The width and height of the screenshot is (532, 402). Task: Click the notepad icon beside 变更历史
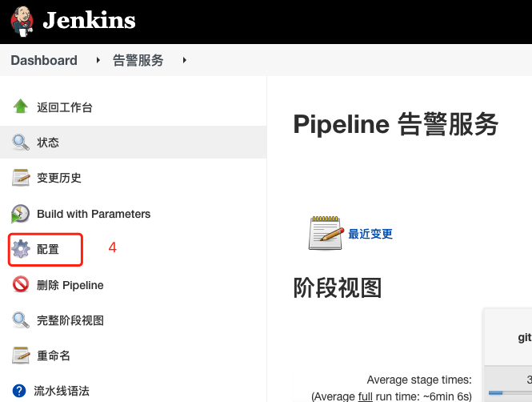(21, 178)
